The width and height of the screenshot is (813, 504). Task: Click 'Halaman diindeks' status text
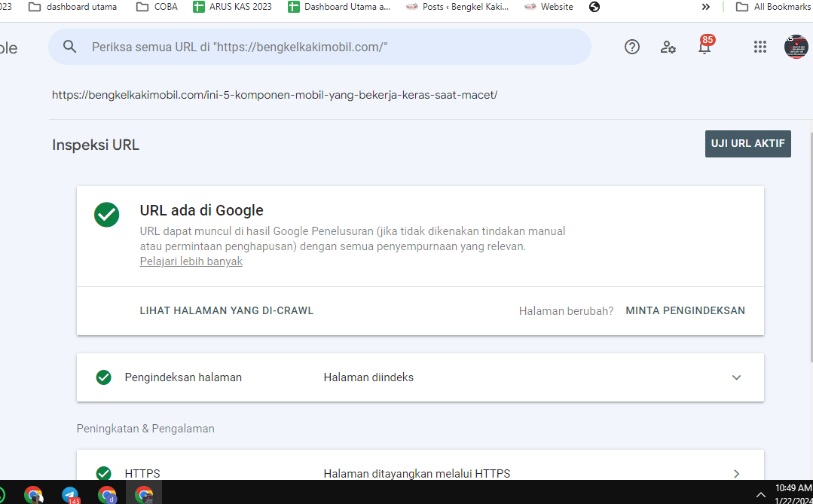click(x=368, y=377)
